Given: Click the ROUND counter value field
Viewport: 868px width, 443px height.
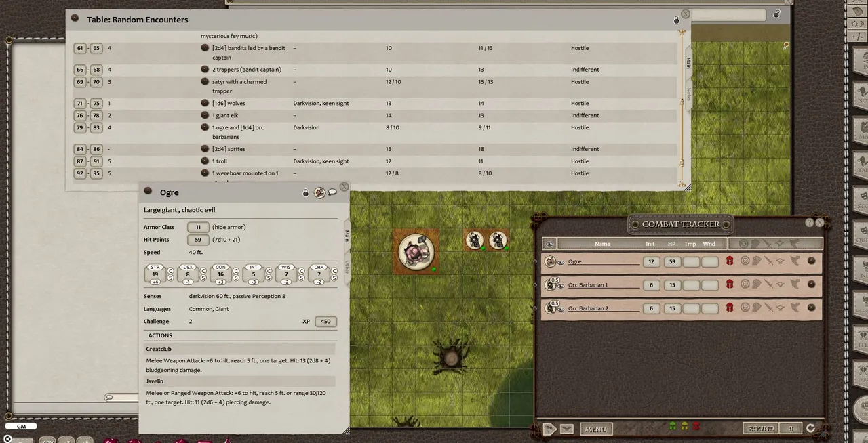Looking at the screenshot, I should click(791, 429).
